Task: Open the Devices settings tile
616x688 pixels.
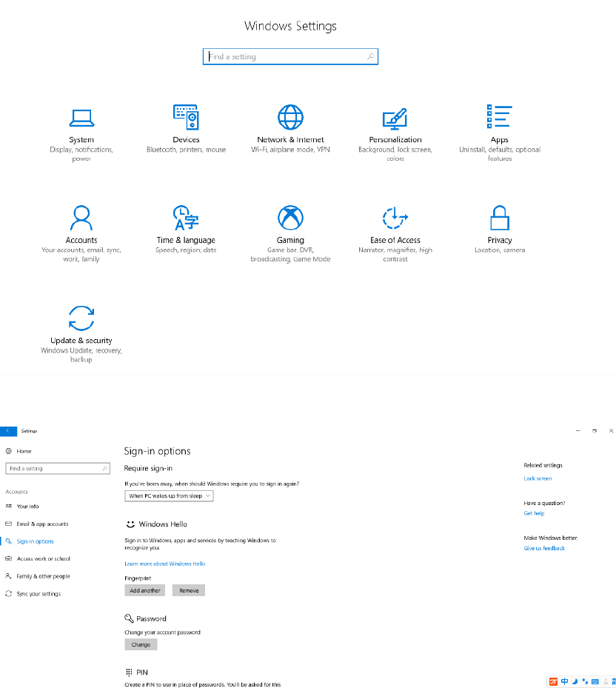Action: pyautogui.click(x=186, y=129)
